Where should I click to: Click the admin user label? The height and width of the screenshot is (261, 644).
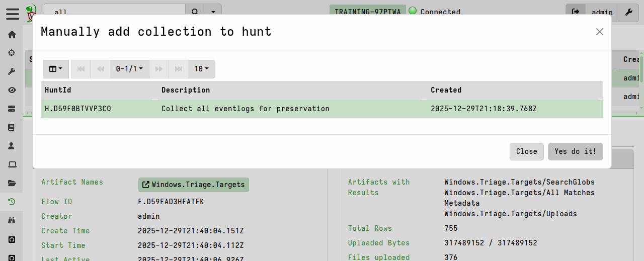[x=602, y=12]
